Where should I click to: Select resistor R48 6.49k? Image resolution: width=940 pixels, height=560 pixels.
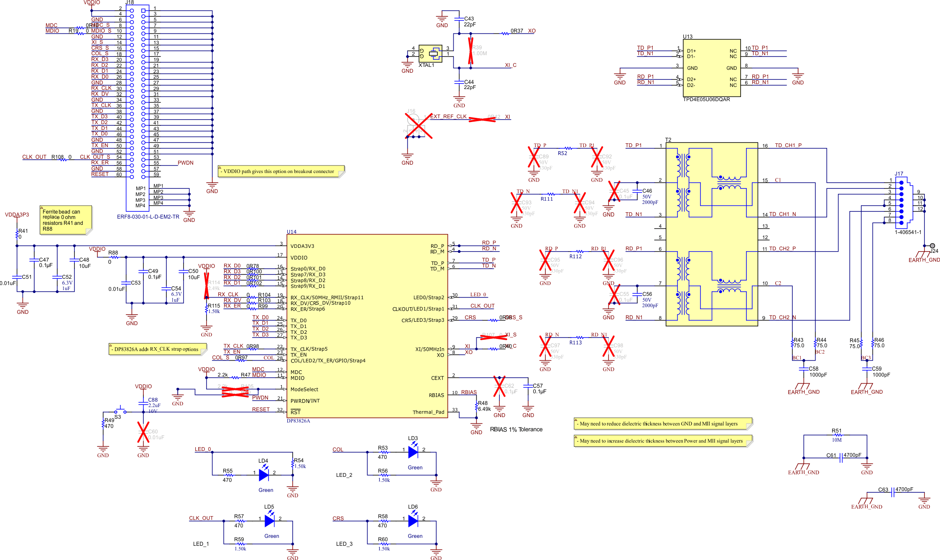point(476,407)
